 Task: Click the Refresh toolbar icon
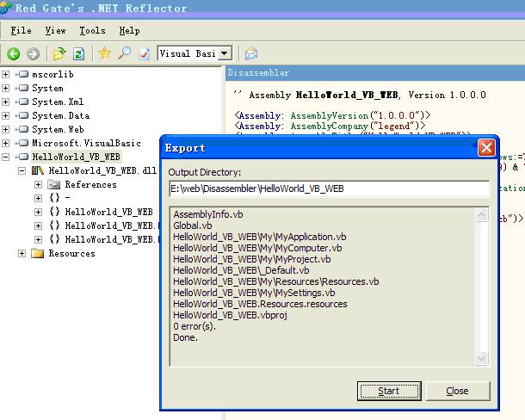point(79,53)
